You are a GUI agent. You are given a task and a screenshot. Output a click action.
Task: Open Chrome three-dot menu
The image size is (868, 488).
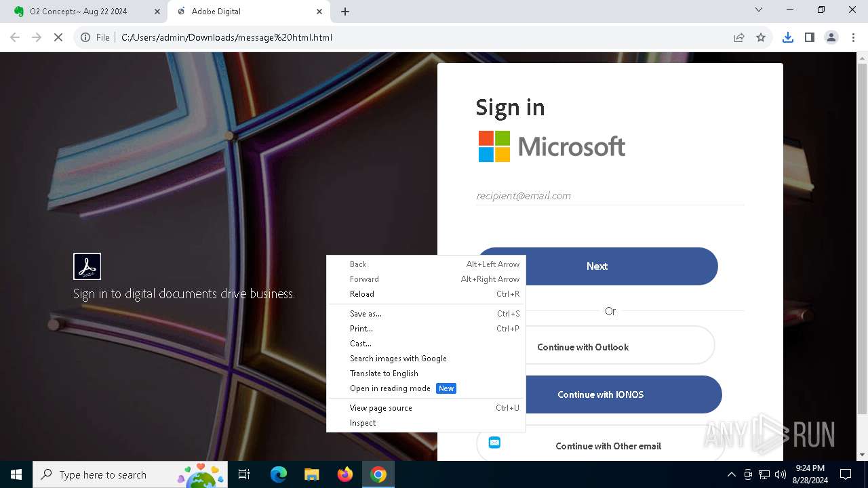pyautogui.click(x=853, y=37)
